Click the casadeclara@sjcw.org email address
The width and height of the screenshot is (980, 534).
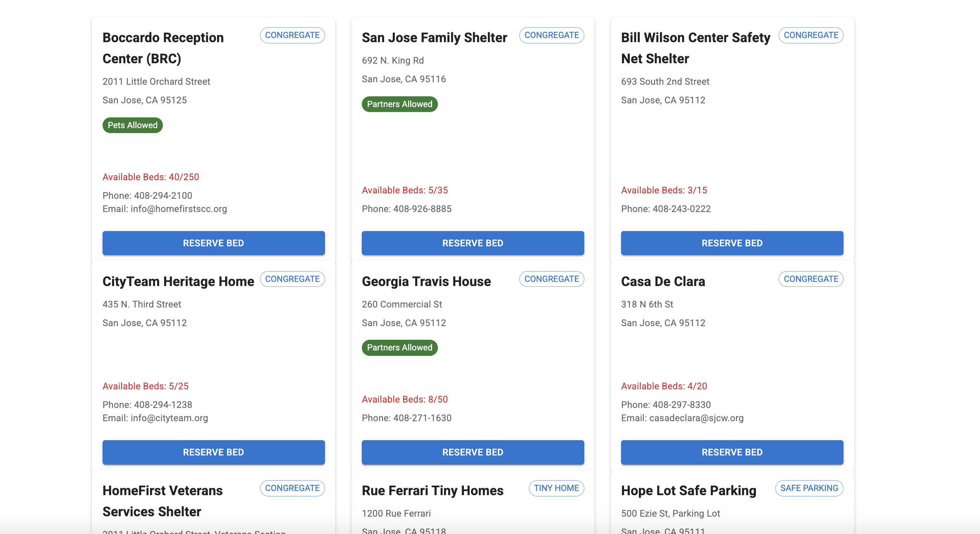(x=696, y=418)
